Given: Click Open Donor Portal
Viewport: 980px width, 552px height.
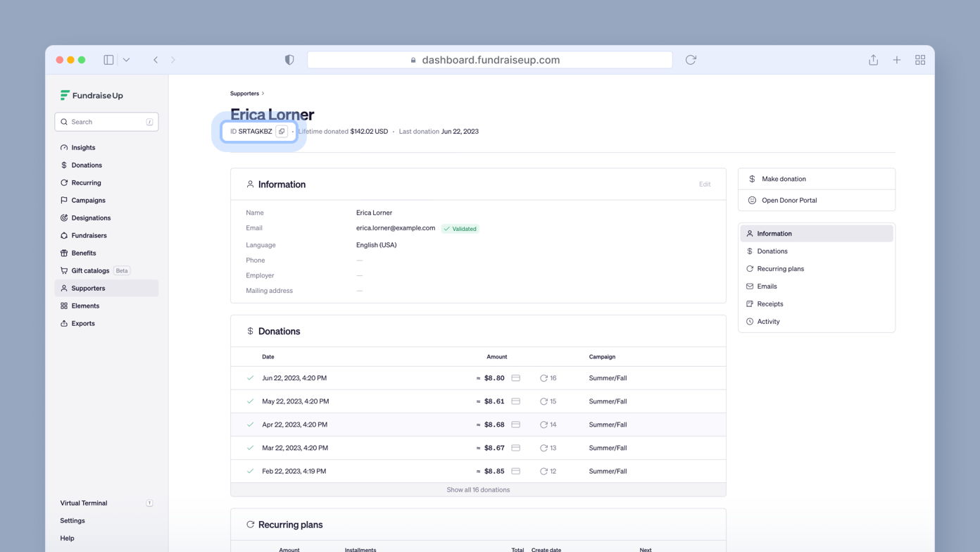Looking at the screenshot, I should 817,201.
